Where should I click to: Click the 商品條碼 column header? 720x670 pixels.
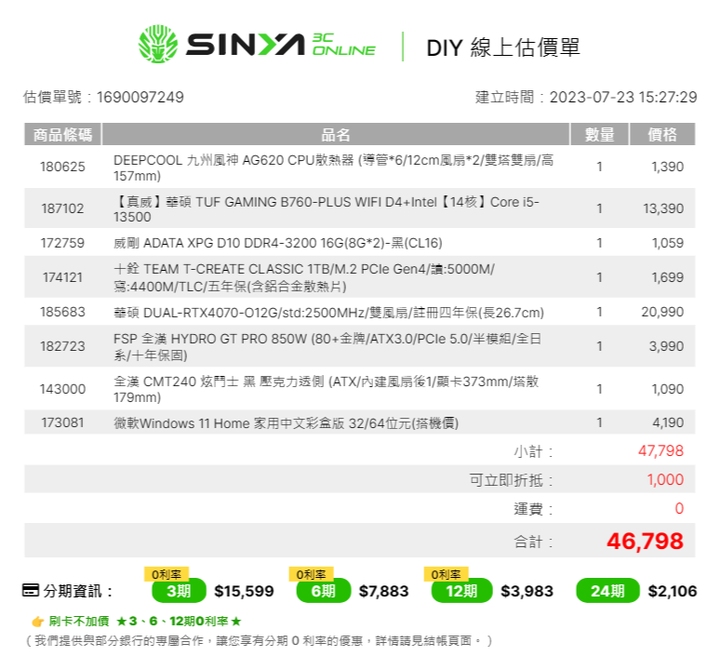[x=62, y=134]
